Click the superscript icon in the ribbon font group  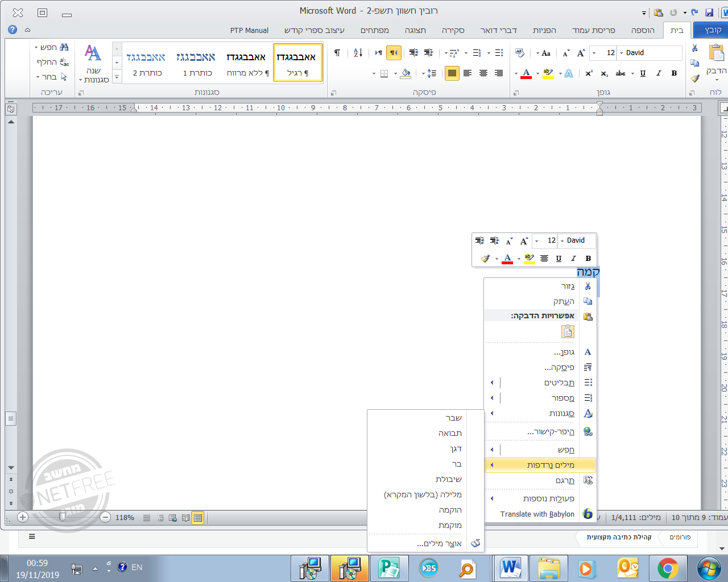(x=589, y=73)
